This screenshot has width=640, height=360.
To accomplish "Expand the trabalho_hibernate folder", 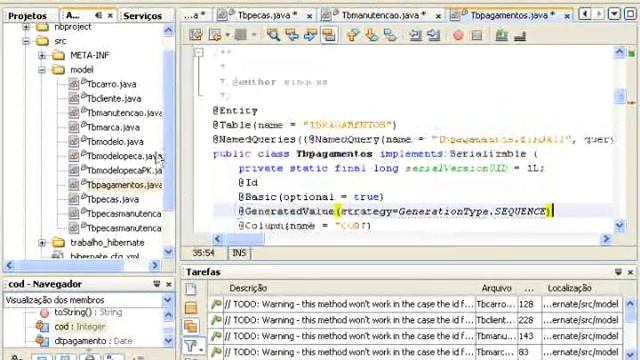I will (x=42, y=243).
